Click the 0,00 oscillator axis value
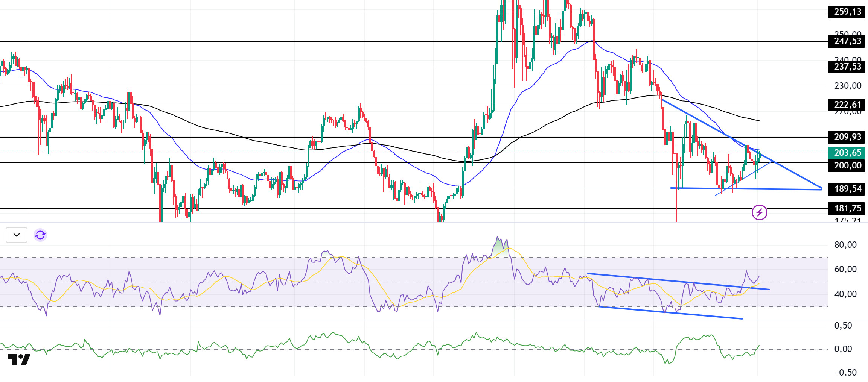Image resolution: width=868 pixels, height=382 pixels. 843,349
